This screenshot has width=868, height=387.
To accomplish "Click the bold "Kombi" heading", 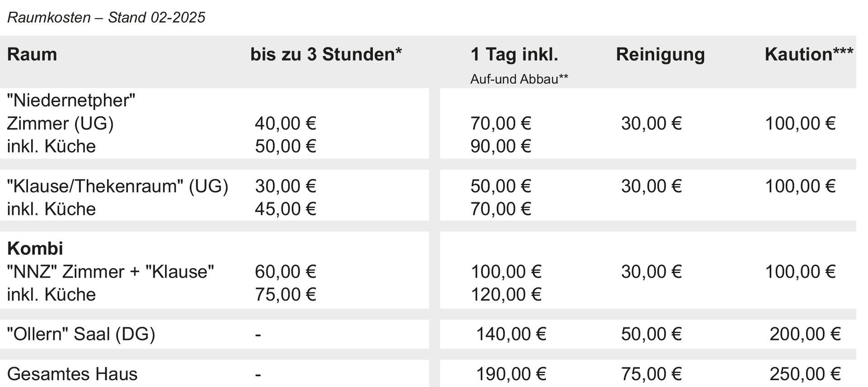I will (35, 249).
